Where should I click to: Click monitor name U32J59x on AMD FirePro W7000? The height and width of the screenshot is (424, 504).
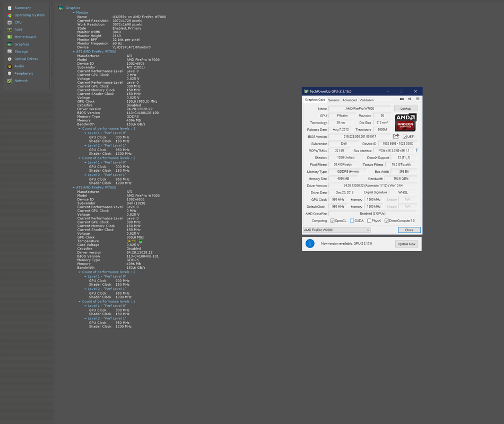139,17
